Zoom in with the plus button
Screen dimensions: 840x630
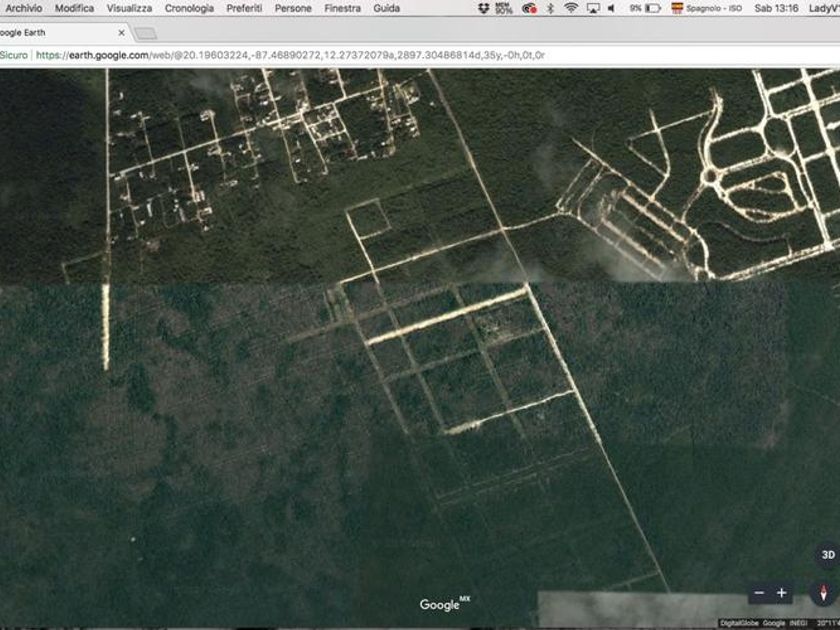[782, 593]
